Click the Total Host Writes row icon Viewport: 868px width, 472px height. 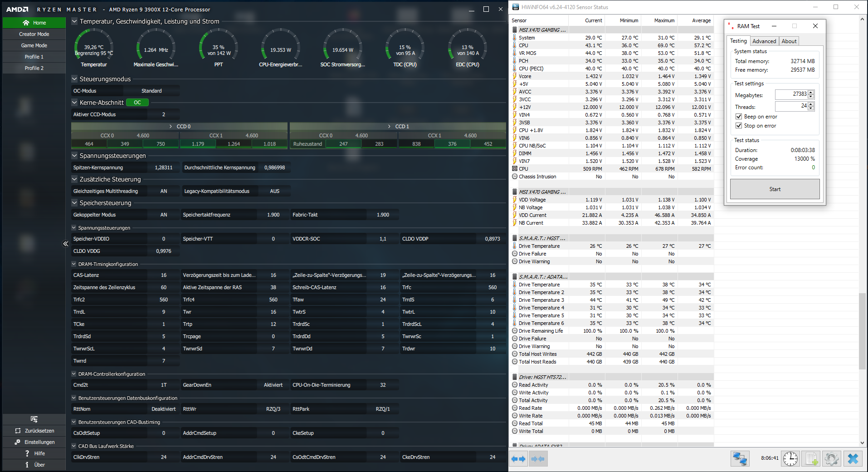pyautogui.click(x=515, y=354)
